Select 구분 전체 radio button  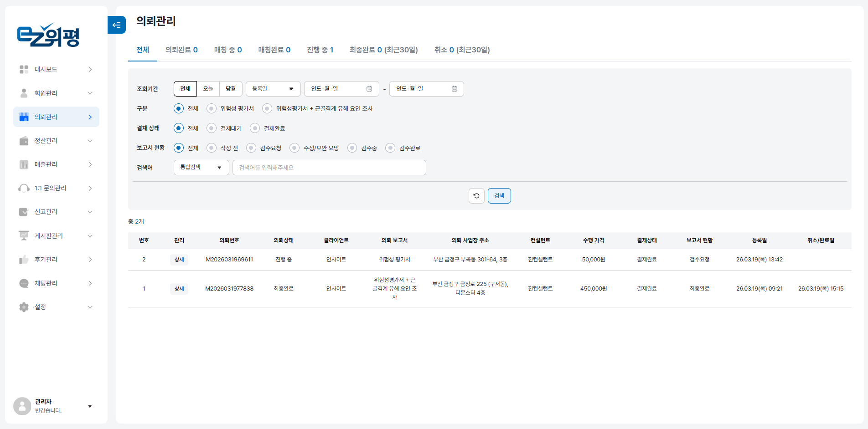[179, 108]
